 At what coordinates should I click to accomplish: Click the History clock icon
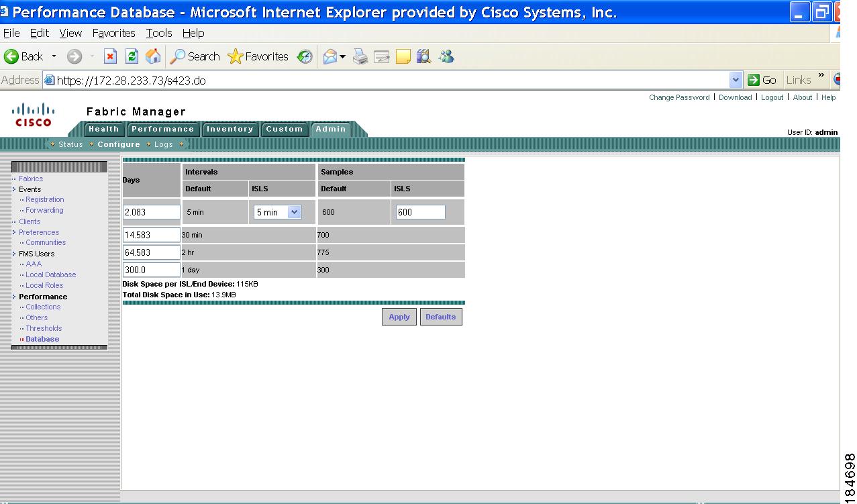[x=305, y=57]
